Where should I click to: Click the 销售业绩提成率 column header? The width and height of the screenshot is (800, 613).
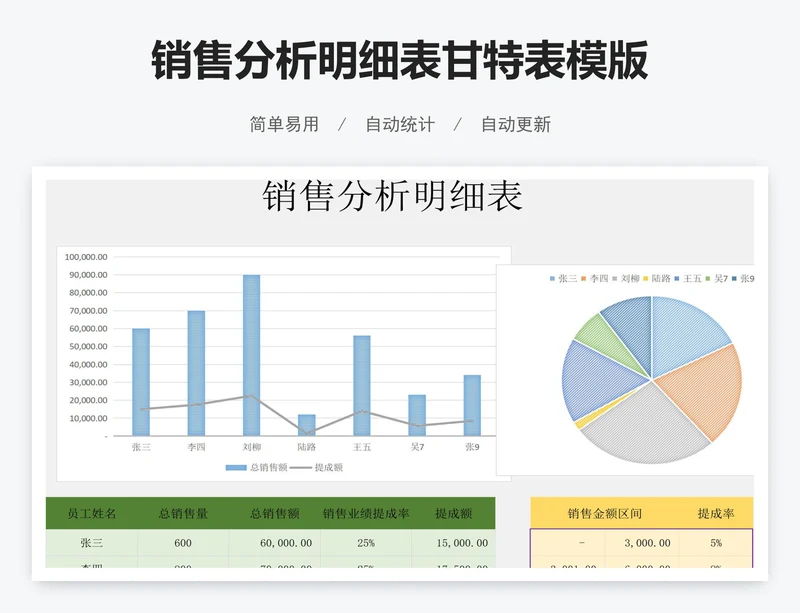(366, 513)
